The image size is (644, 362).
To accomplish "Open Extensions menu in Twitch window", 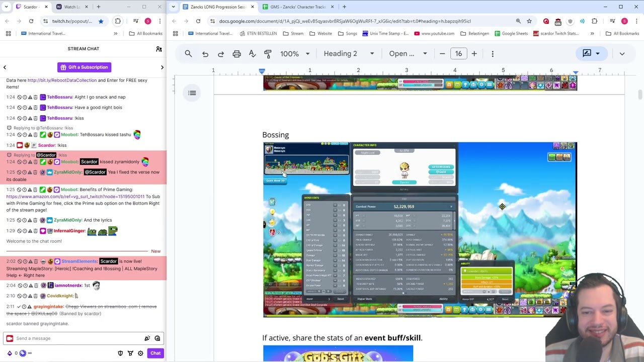I will [x=118, y=21].
